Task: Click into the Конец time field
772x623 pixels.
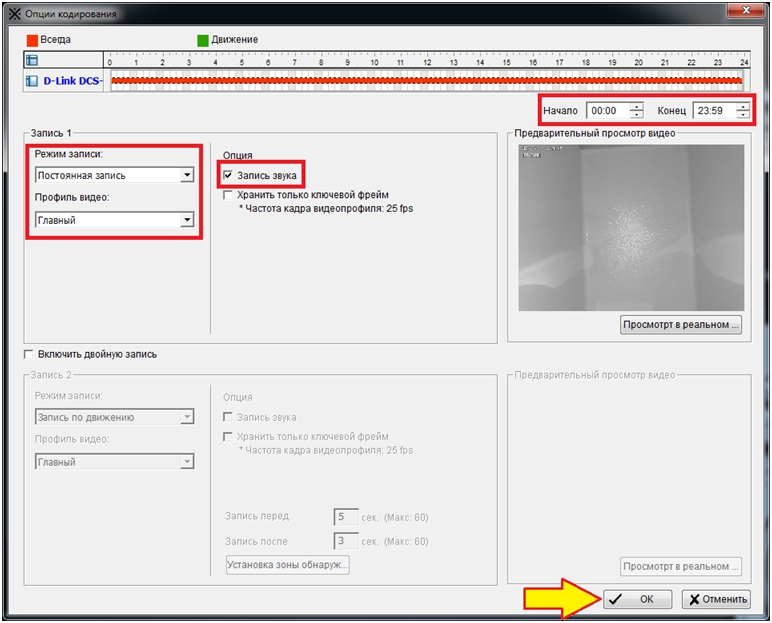Action: click(x=711, y=111)
